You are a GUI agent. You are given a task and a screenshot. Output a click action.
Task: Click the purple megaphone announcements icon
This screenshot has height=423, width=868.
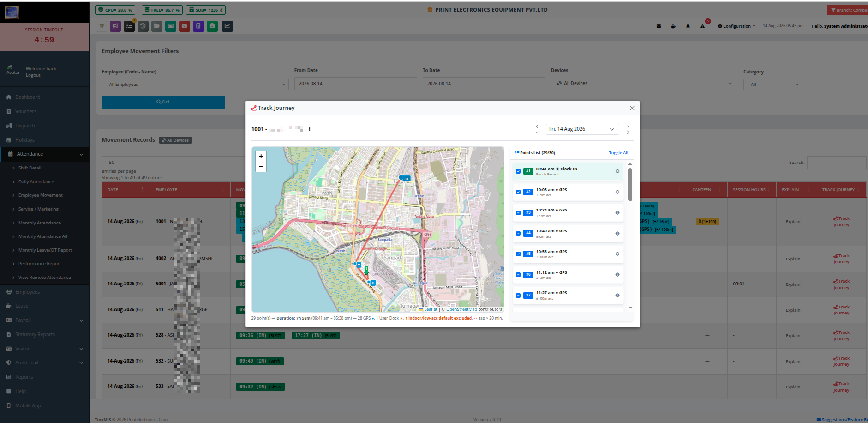115,26
